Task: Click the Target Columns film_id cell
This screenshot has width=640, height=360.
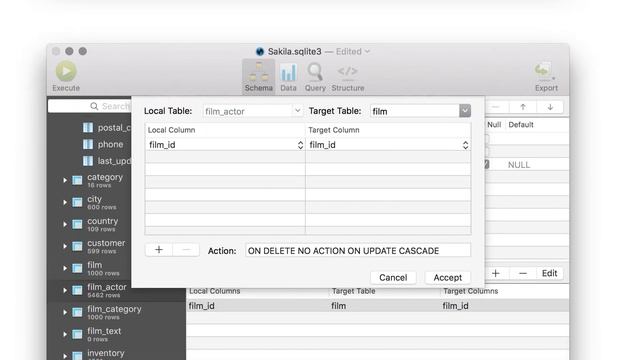Action: coord(456,306)
